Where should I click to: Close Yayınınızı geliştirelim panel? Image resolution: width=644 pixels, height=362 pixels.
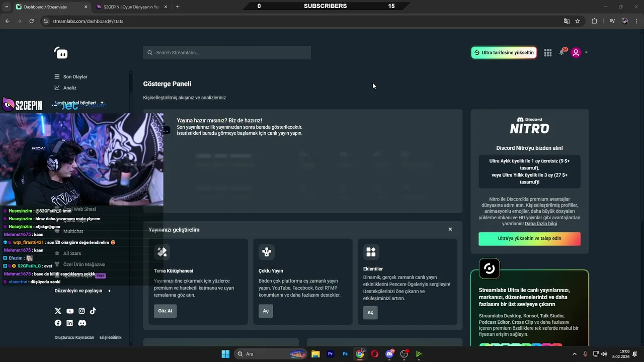coord(450,229)
